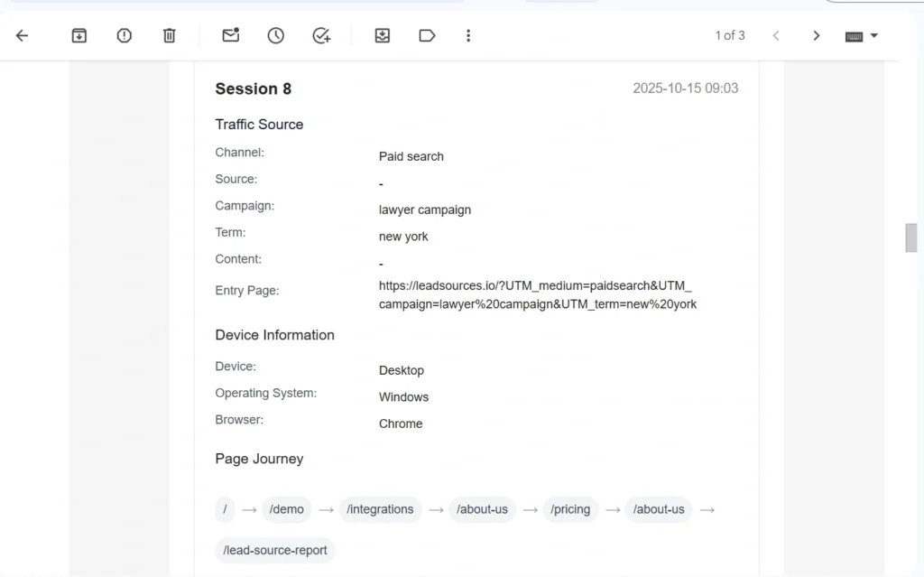Add this email to Tasks
Screen dimensions: 924x577
(321, 36)
